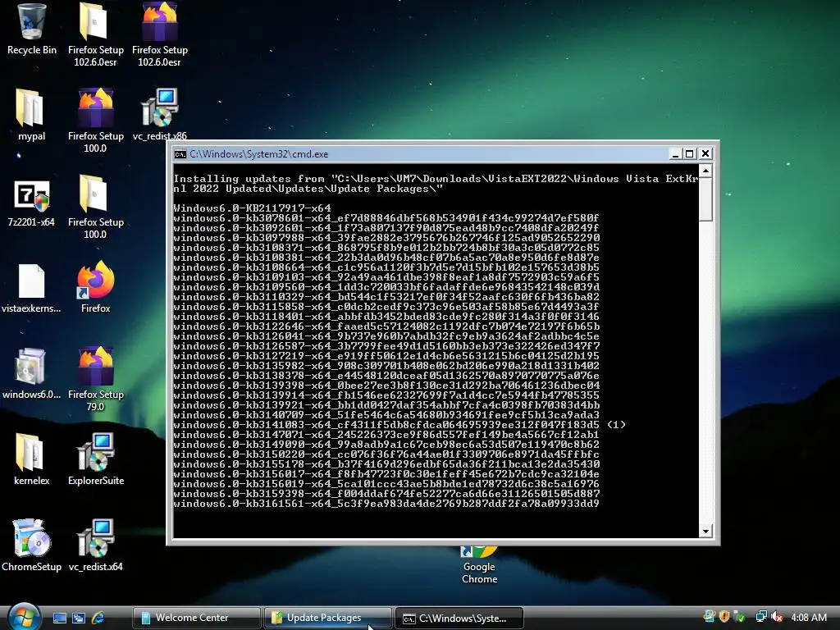Click the Show Desktop quick launch icon
Screen dimensions: 840x630
(60, 618)
